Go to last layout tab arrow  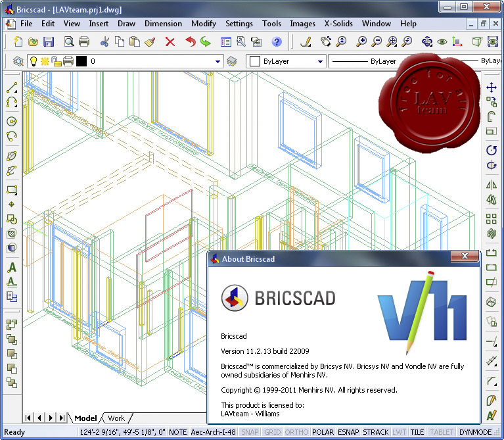pos(62,418)
